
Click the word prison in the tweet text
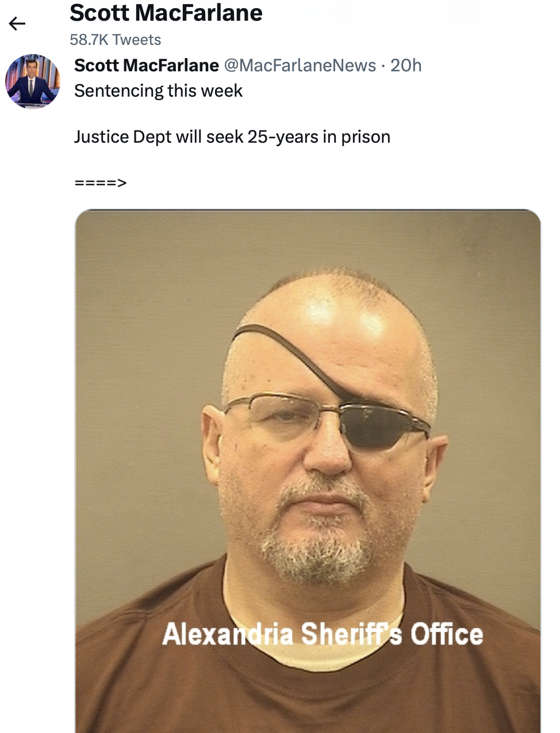[x=366, y=138]
